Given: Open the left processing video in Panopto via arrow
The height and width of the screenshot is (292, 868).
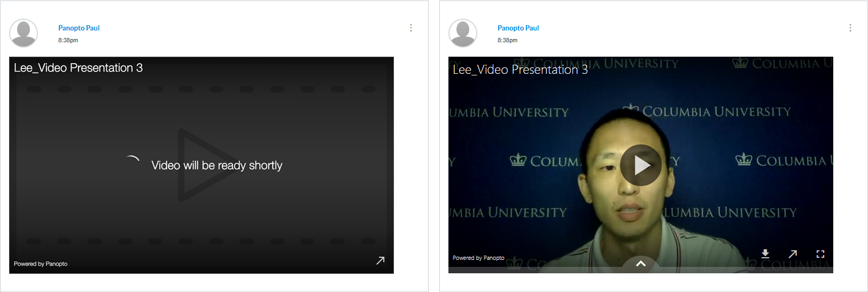Looking at the screenshot, I should tap(381, 260).
